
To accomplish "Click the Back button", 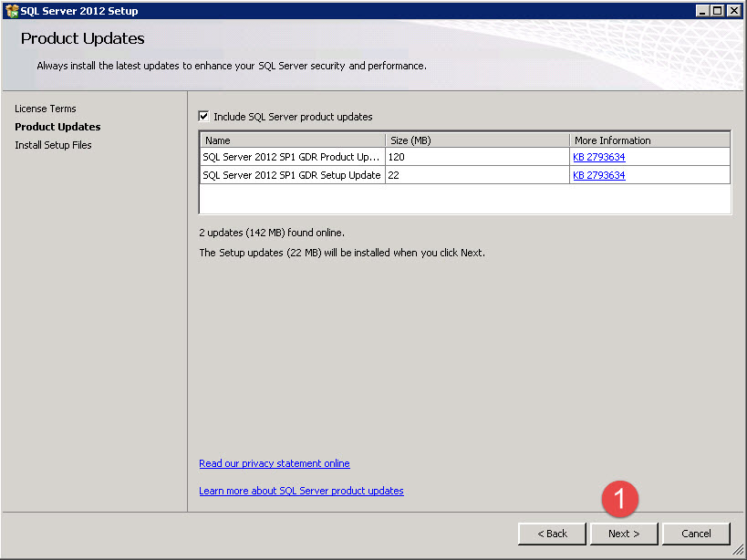I will pyautogui.click(x=552, y=534).
